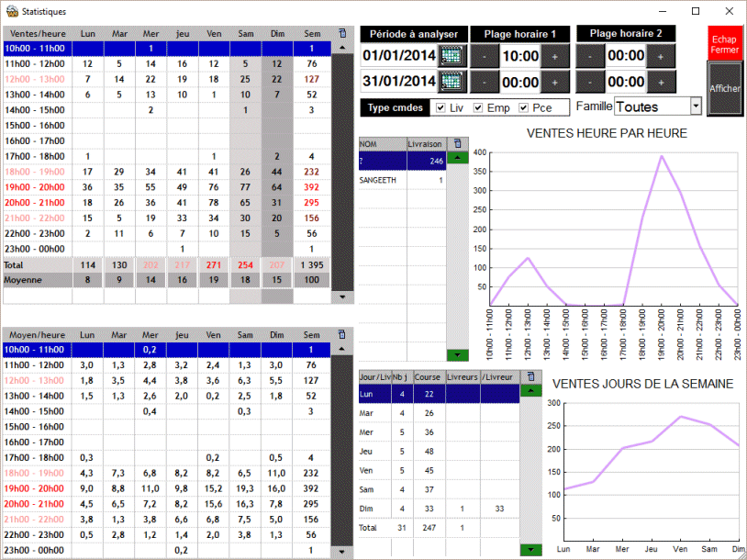
Task: Click copy icon of Moyen/heure table
Action: coord(342,334)
